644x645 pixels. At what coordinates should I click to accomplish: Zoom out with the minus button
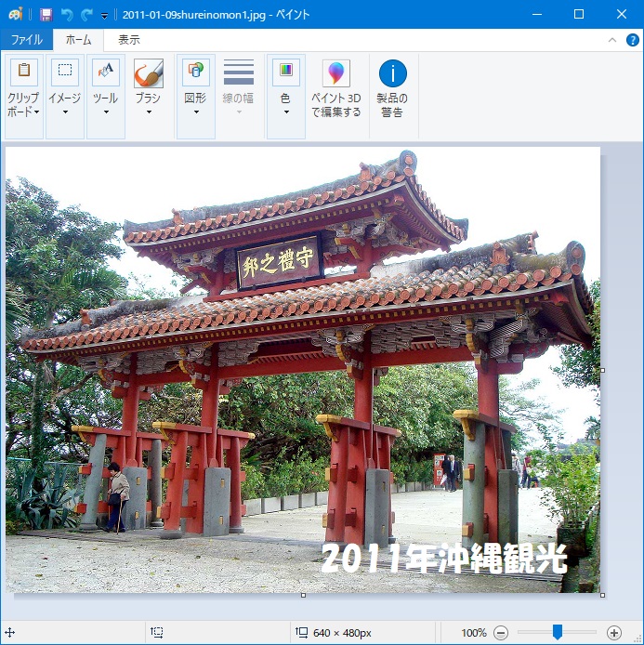pos(501,632)
